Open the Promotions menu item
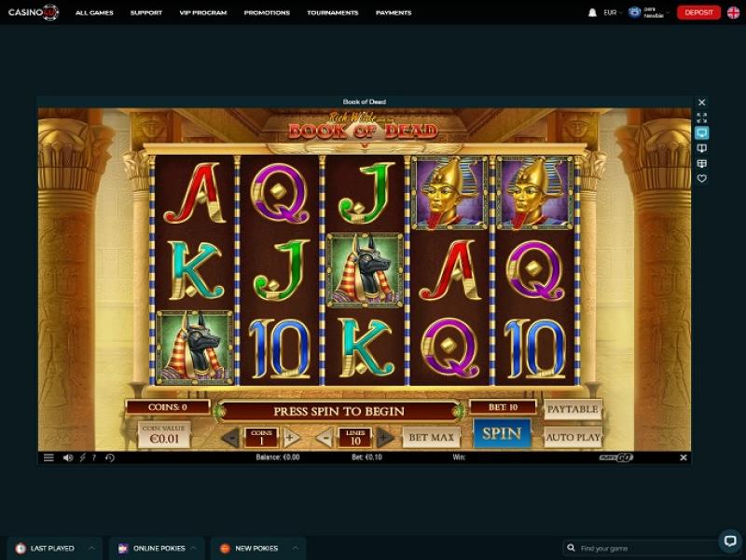This screenshot has width=746, height=560. pyautogui.click(x=267, y=13)
